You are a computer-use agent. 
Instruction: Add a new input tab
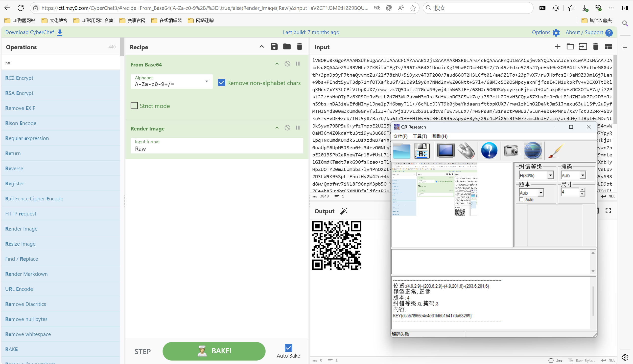(x=558, y=47)
